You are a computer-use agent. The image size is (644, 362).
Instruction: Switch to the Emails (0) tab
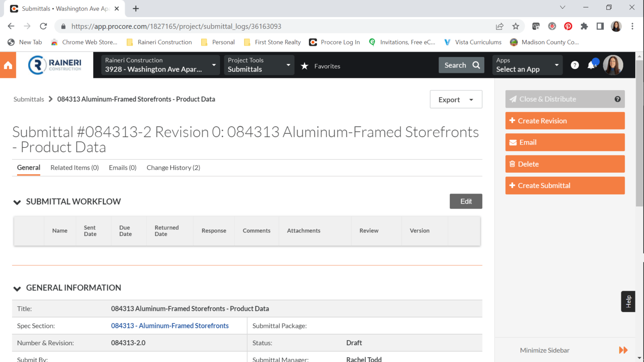tap(123, 168)
